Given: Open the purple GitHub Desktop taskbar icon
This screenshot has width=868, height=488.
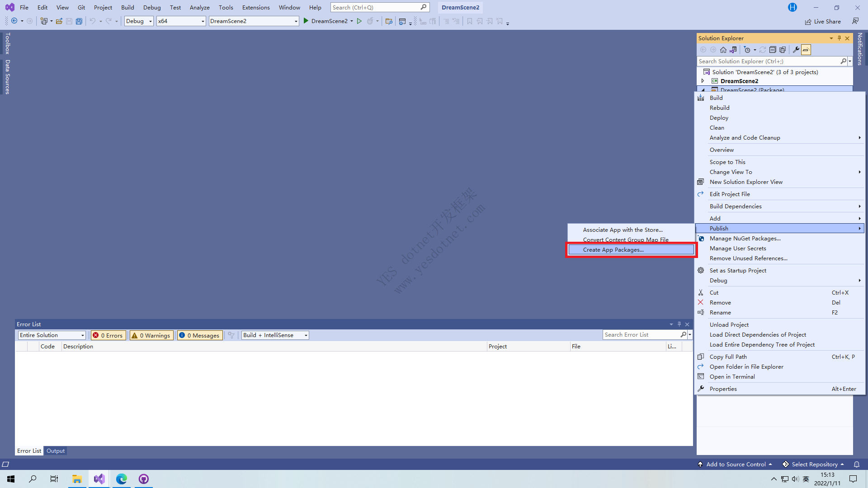Looking at the screenshot, I should tap(143, 479).
